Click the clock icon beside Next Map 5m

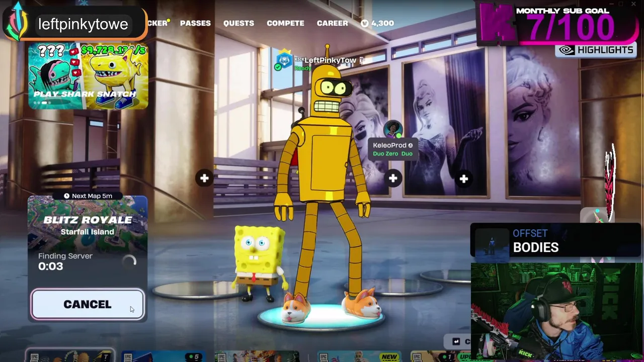click(66, 196)
